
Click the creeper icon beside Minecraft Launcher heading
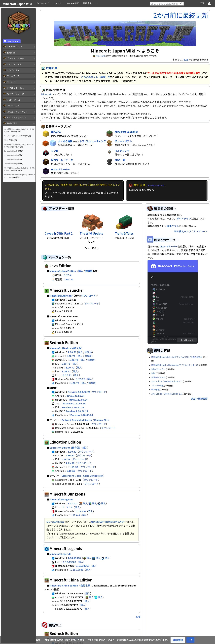point(47,291)
